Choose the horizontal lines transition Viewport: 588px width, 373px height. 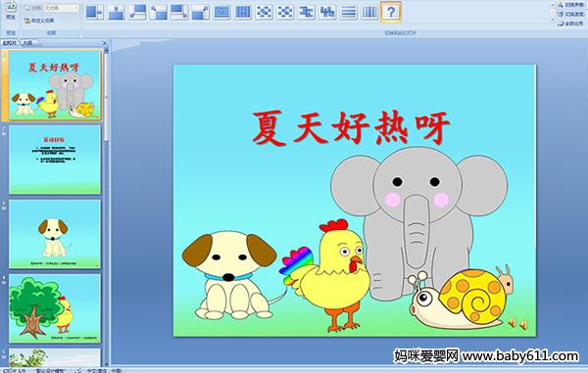(x=348, y=12)
